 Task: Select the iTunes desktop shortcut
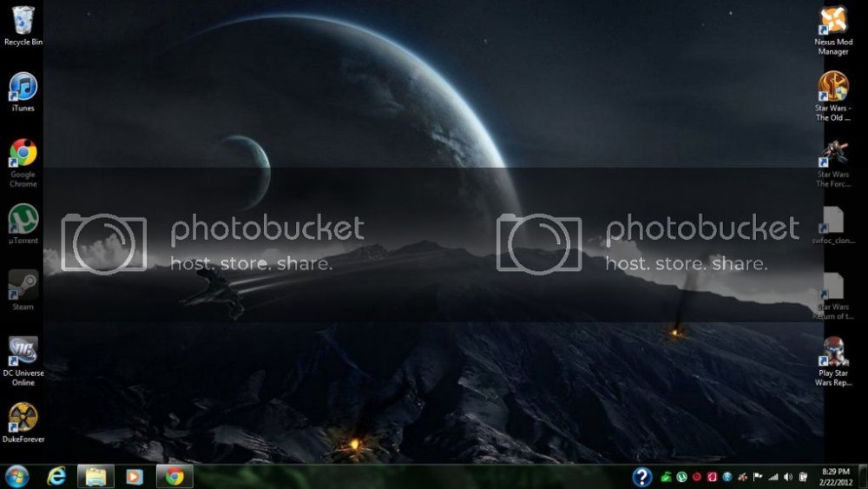(23, 92)
